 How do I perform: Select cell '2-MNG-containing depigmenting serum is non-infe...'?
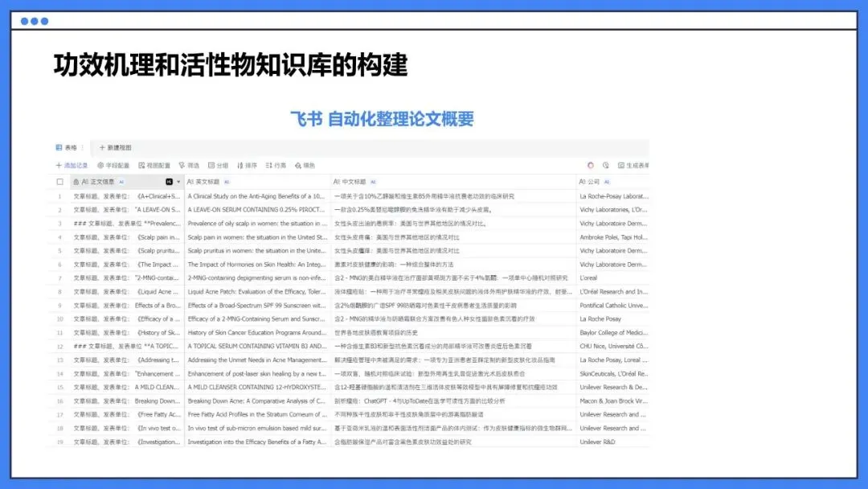click(x=258, y=278)
